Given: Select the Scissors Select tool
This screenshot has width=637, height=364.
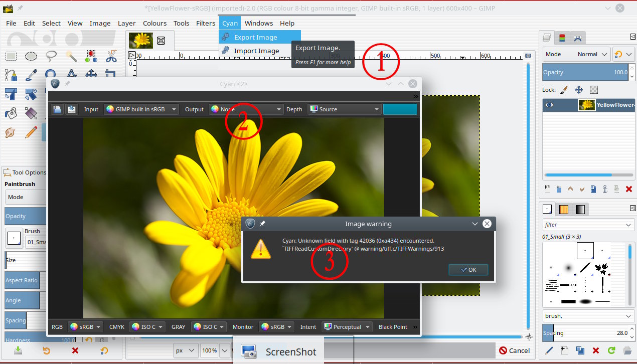Looking at the screenshot, I should 111,56.
